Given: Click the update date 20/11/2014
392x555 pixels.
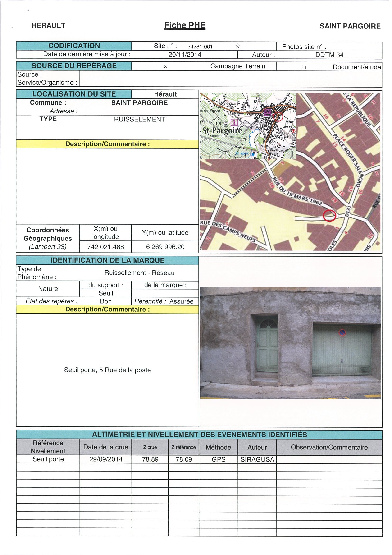Looking at the screenshot, I should click(185, 55).
